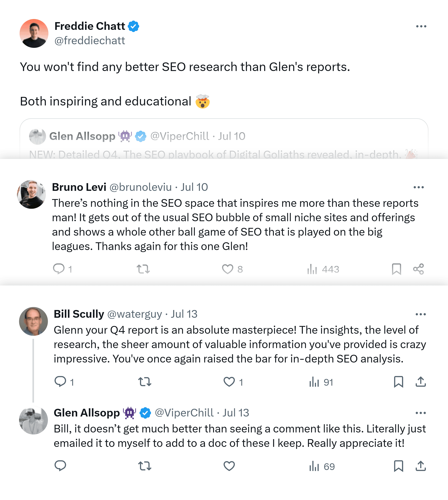Click the retweet icon on Glen Allsopp's reply
Viewport: 448px width, 500px height.
(x=145, y=466)
